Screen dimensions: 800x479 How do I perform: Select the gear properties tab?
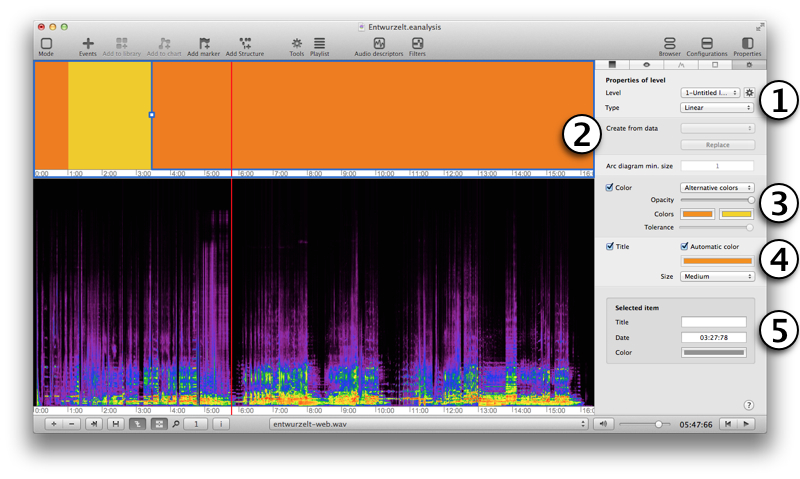tap(749, 65)
